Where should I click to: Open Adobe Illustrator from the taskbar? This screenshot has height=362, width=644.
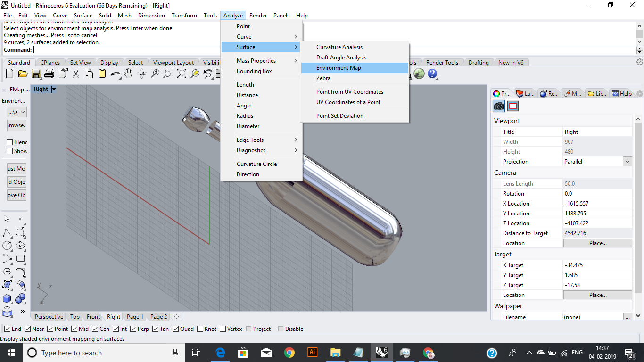tap(312, 353)
